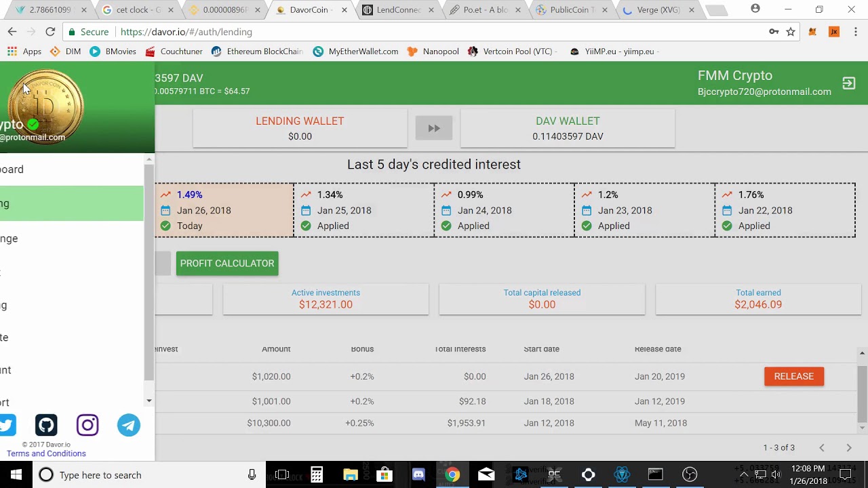Screen dimensions: 868x488
Task: Click the trend icon next to 1.76%
Action: (x=727, y=195)
